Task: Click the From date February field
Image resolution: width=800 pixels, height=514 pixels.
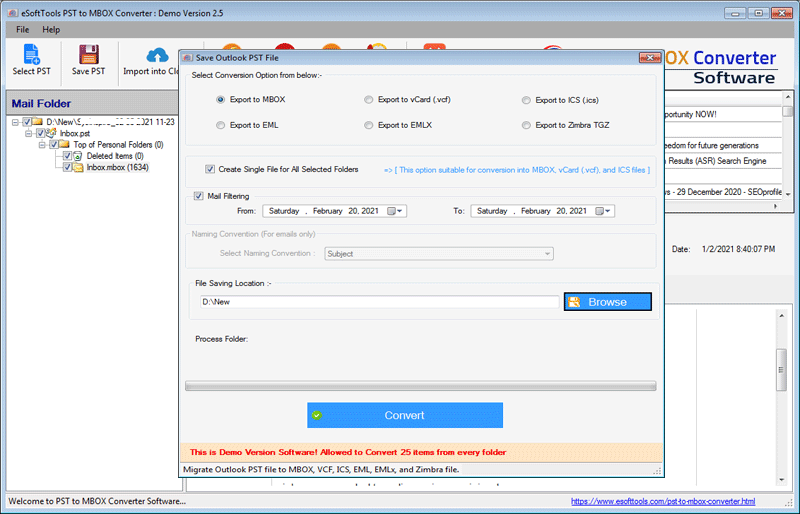Action: [x=328, y=211]
